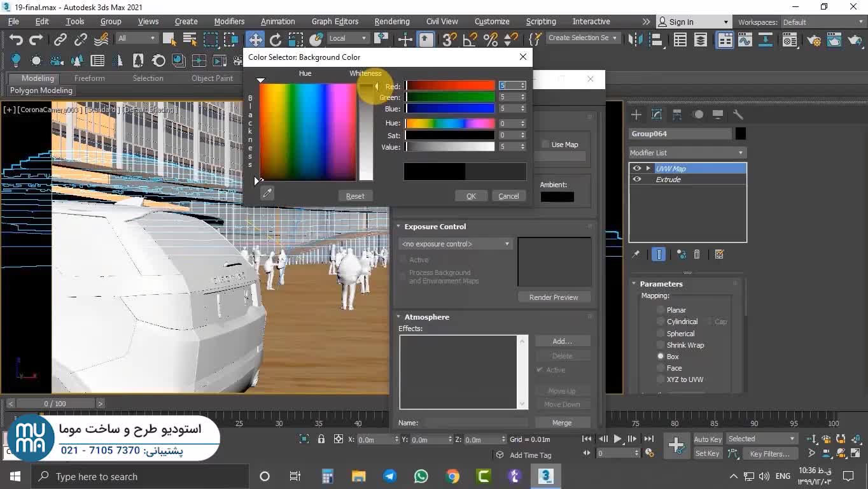Viewport: 868px width, 489px height.
Task: Toggle visibility eye of Extrude modifier
Action: 637,180
